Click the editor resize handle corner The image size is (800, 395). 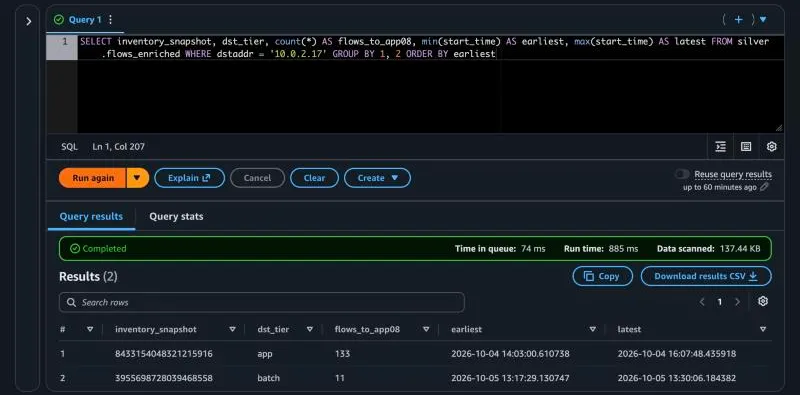coord(779,129)
